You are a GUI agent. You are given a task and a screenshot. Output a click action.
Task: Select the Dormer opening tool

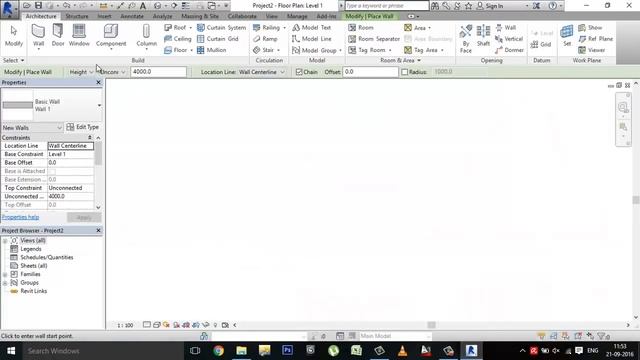pyautogui.click(x=509, y=50)
